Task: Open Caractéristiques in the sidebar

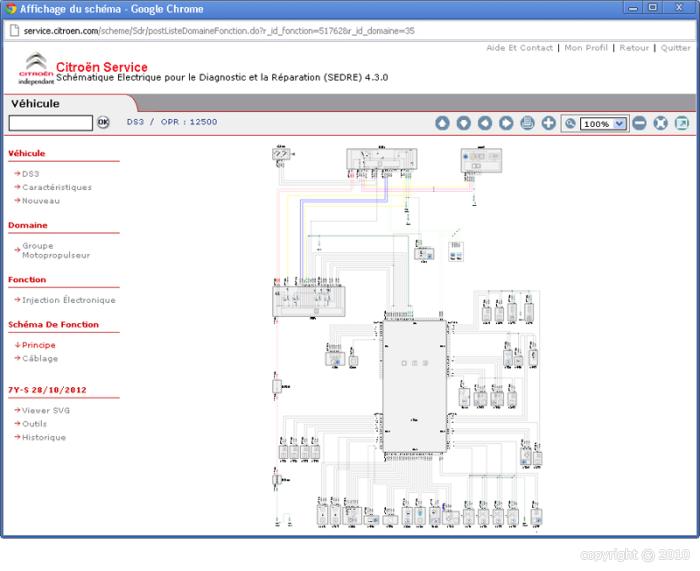Action: (x=57, y=187)
